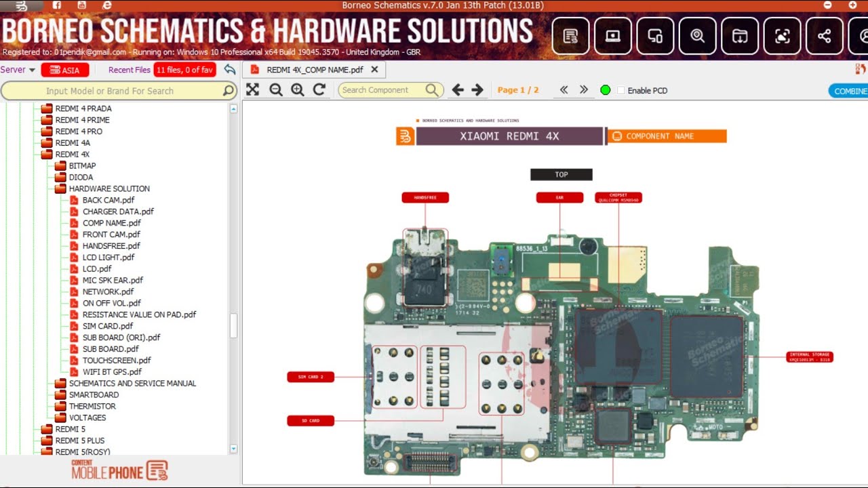
Task: Click the Recent Files label
Action: 130,70
